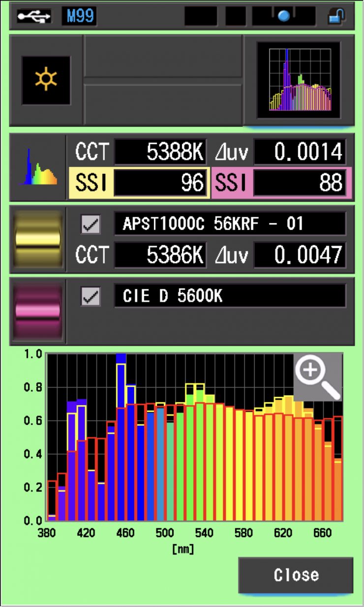
Task: Open the APST1000C 56KRF - 01 reference field
Action: (x=230, y=224)
